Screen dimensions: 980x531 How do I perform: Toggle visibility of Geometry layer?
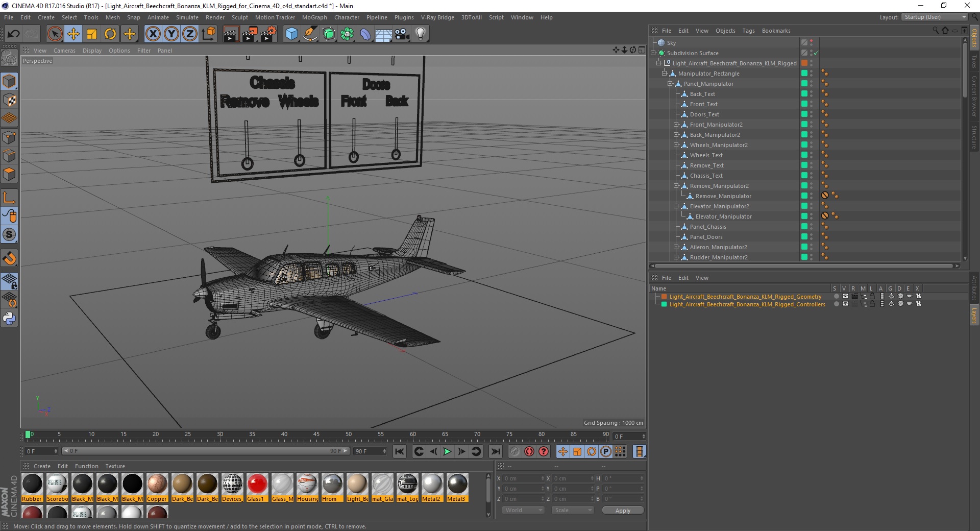[x=845, y=296]
